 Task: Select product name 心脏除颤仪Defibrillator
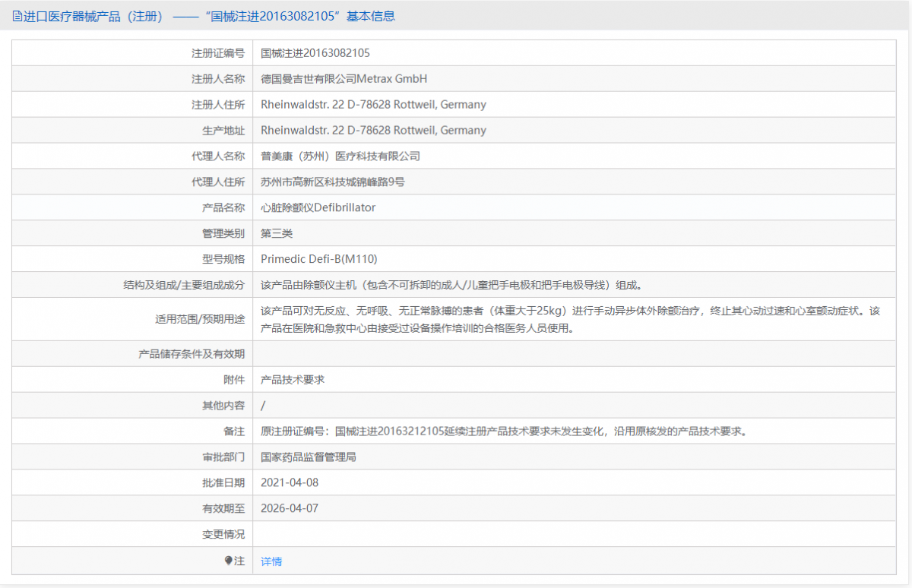tap(318, 207)
